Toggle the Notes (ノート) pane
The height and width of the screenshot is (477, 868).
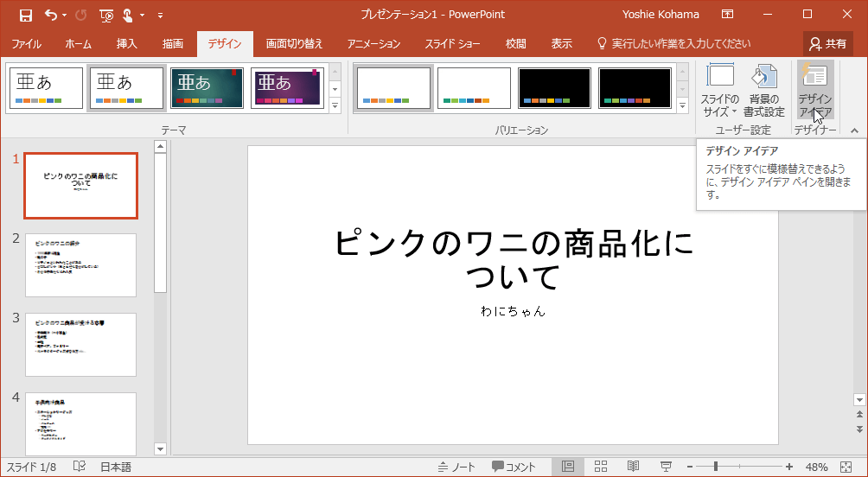pos(456,467)
